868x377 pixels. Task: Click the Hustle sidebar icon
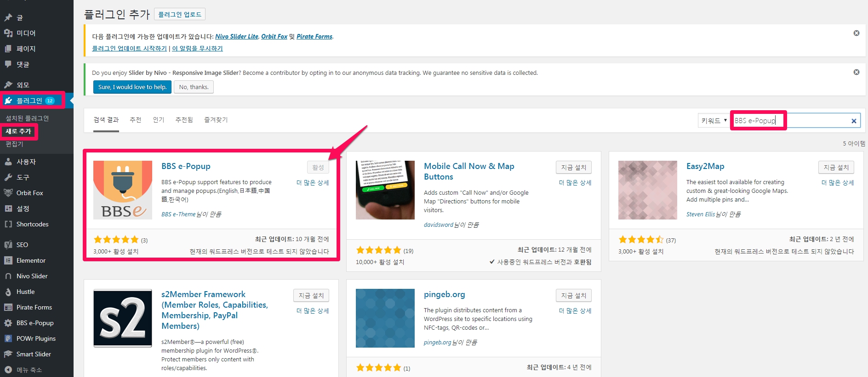pyautogui.click(x=8, y=292)
